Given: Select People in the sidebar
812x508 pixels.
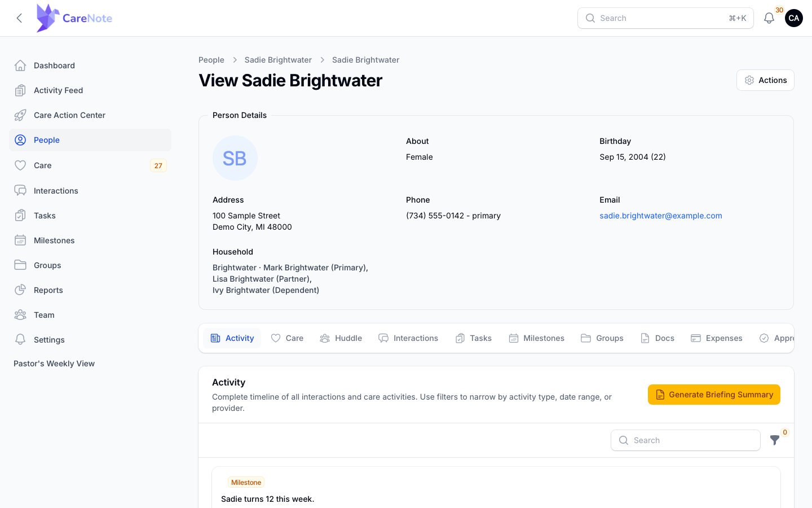Looking at the screenshot, I should pyautogui.click(x=90, y=140).
